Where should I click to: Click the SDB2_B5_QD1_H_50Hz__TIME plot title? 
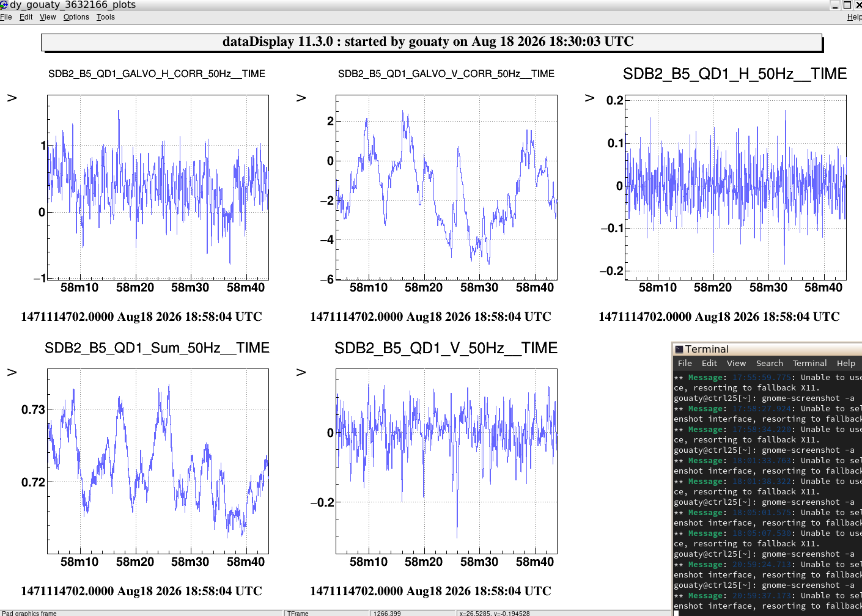735,74
